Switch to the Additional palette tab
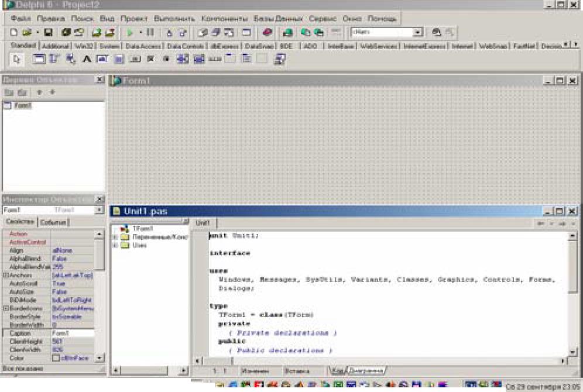This screenshot has height=392, width=583. pos(56,46)
